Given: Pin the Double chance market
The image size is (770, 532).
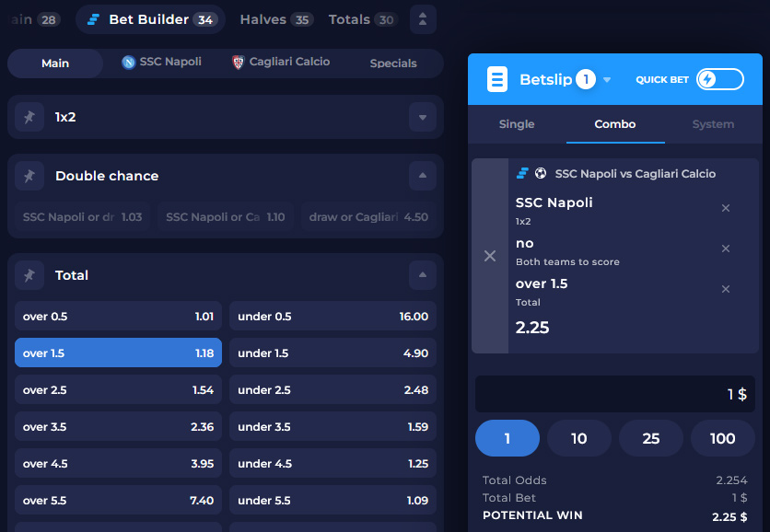Looking at the screenshot, I should click(29, 176).
